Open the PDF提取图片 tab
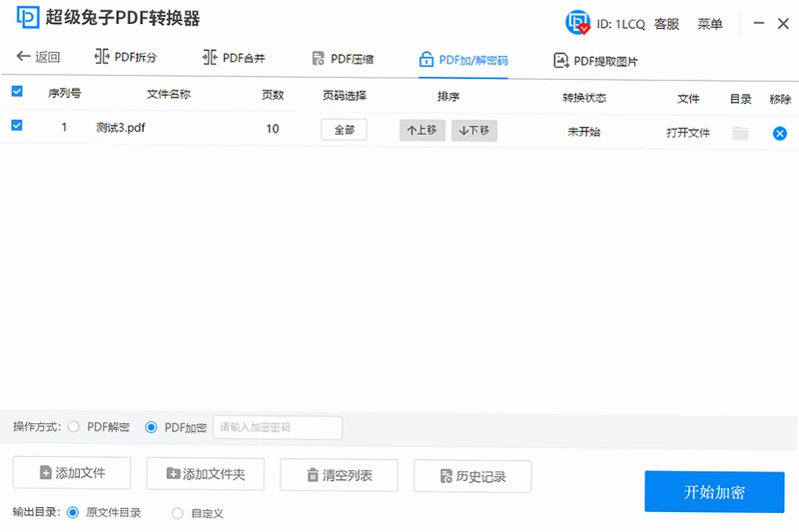799x532 pixels. (595, 61)
